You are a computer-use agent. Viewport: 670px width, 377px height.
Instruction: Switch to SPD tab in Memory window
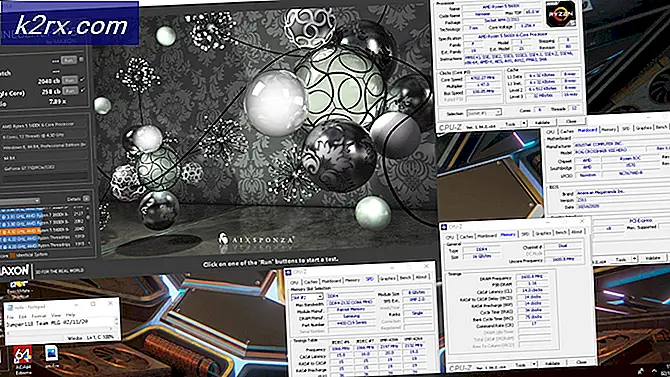pyautogui.click(x=525, y=234)
